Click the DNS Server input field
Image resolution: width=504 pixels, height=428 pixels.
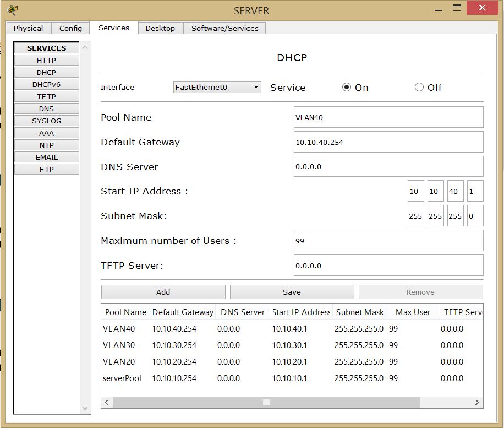click(x=388, y=166)
